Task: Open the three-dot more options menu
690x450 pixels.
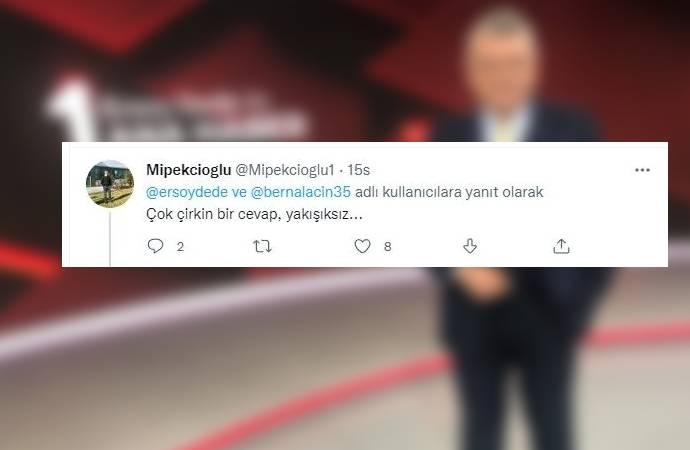Action: tap(642, 170)
